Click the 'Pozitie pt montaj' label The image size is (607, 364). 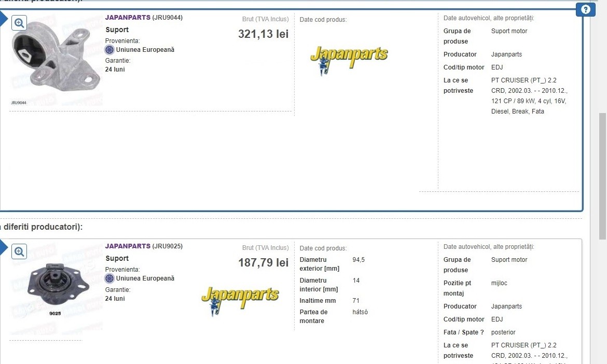click(x=457, y=288)
